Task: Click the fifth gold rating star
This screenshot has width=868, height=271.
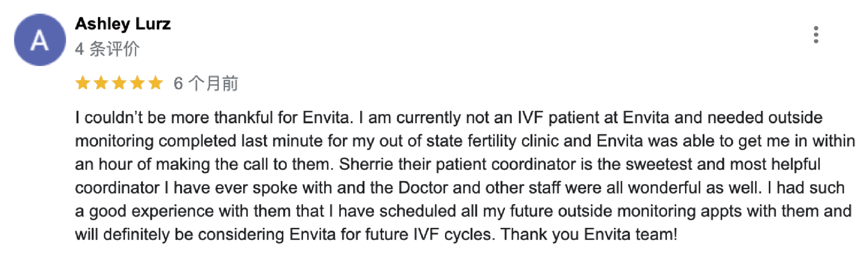Action: point(156,83)
